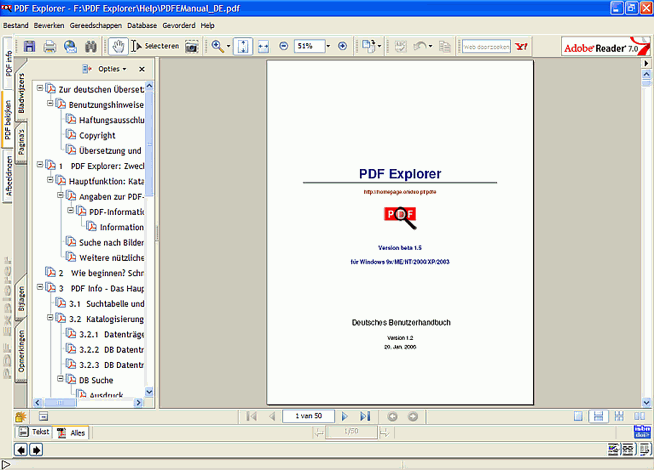Go to the next page arrow
Viewport: 654px width, 470px height.
tap(345, 415)
